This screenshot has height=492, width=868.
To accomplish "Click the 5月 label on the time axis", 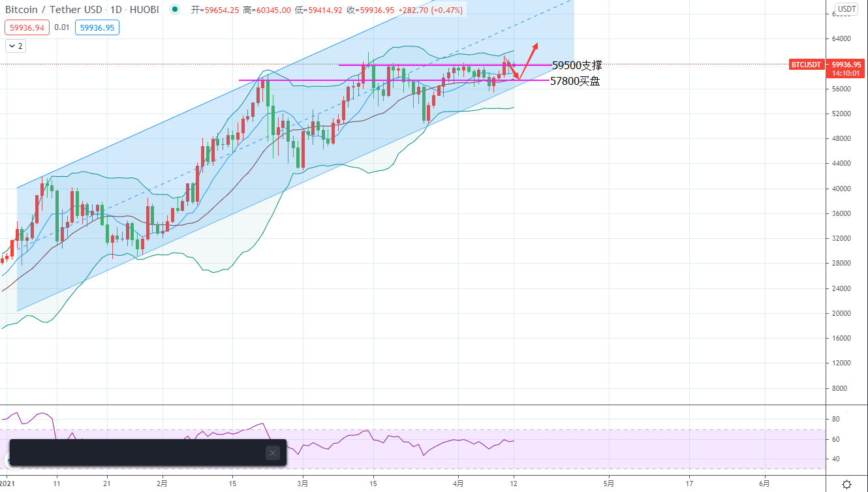I will [609, 484].
